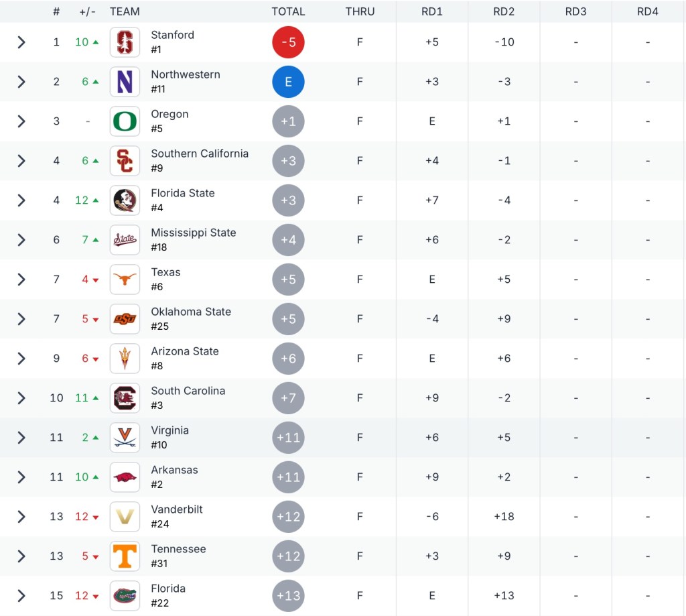
Task: Expand Mississippi State's scorecard row
Action: pyautogui.click(x=21, y=240)
